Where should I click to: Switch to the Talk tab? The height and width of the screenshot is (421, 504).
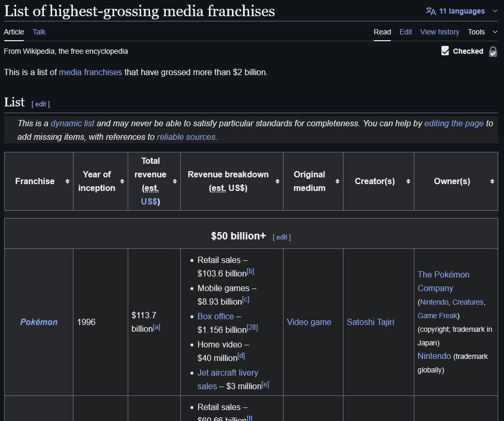coord(39,32)
